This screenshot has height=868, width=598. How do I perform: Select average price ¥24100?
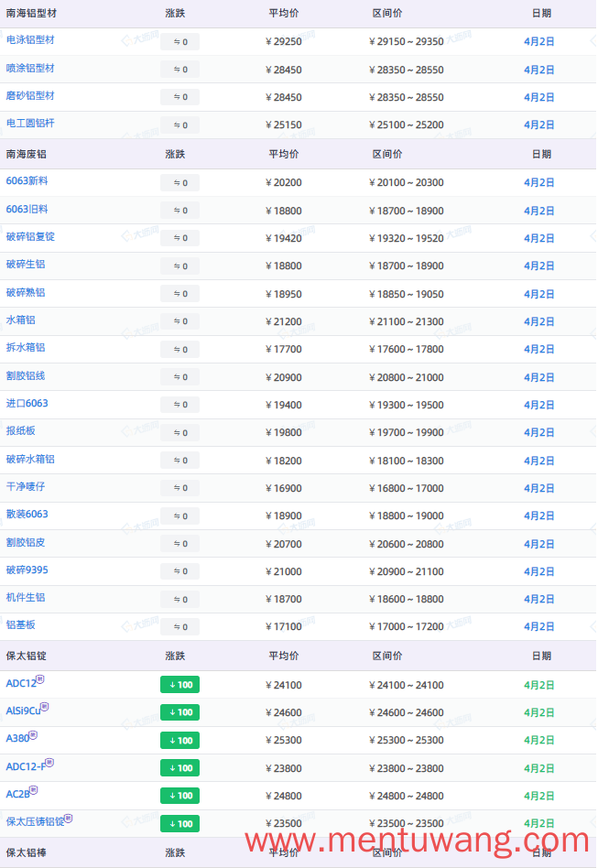284,685
